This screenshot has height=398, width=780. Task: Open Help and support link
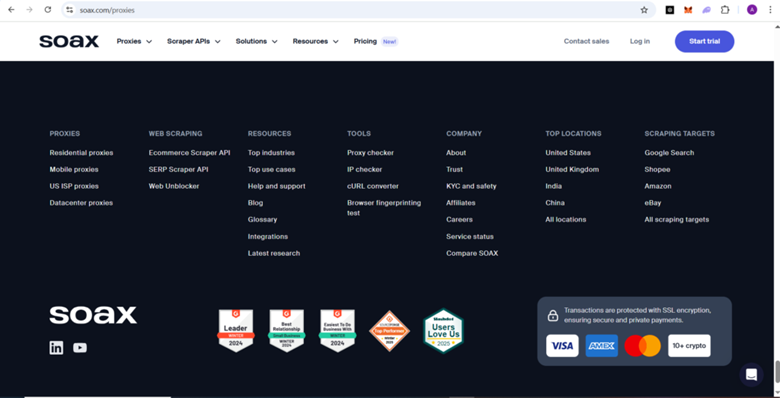tap(277, 186)
